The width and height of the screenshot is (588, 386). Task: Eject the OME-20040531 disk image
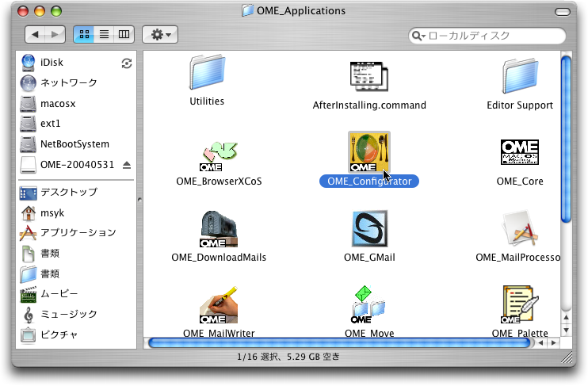pos(126,164)
